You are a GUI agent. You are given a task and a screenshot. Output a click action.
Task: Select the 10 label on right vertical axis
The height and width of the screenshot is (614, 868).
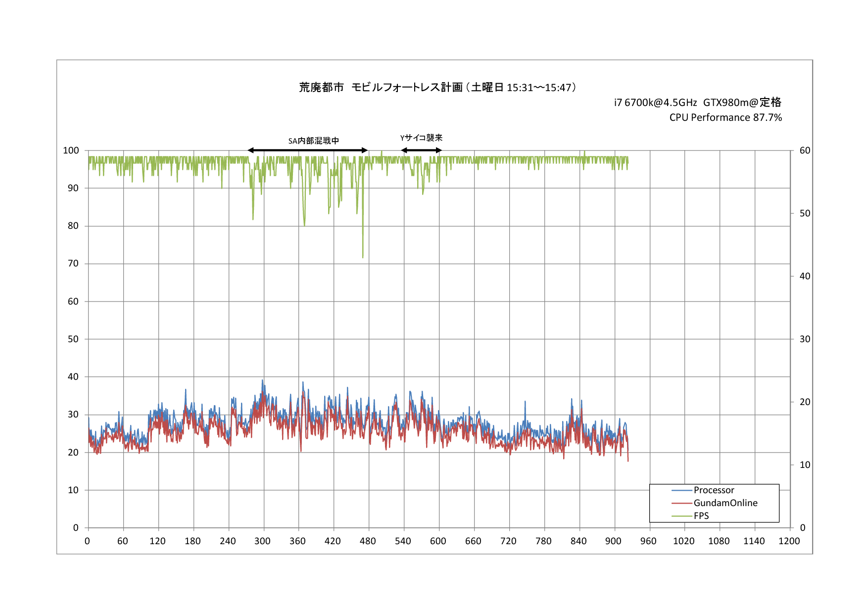[805, 465]
